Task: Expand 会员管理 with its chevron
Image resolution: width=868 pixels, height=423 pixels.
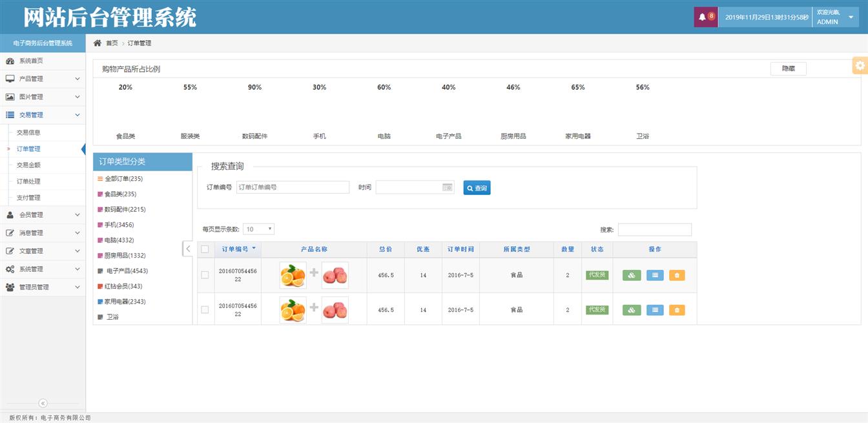Action: pyautogui.click(x=77, y=215)
